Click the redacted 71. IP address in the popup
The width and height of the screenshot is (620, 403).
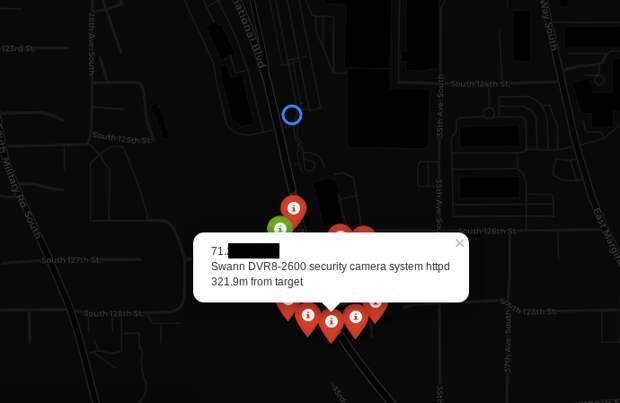[x=245, y=251]
